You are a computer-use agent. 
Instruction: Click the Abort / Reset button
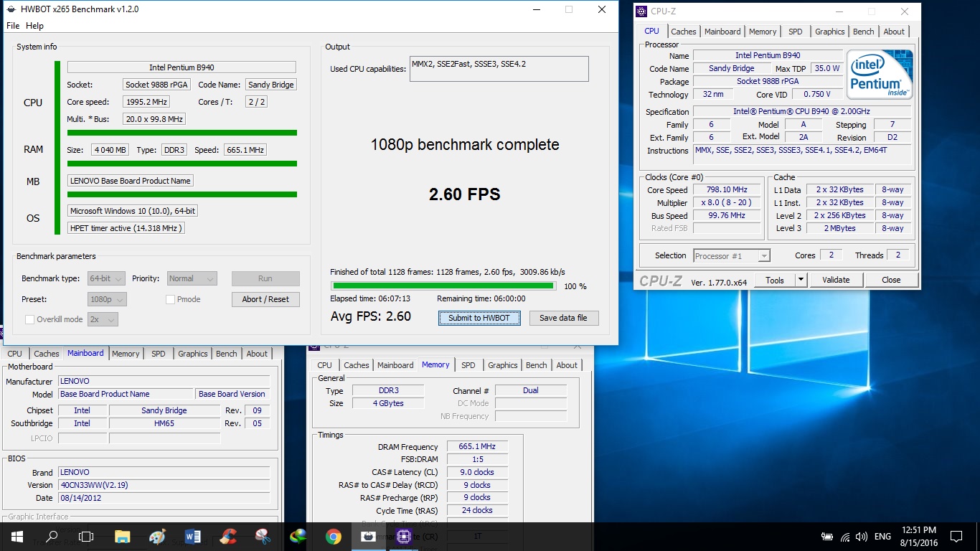265,299
